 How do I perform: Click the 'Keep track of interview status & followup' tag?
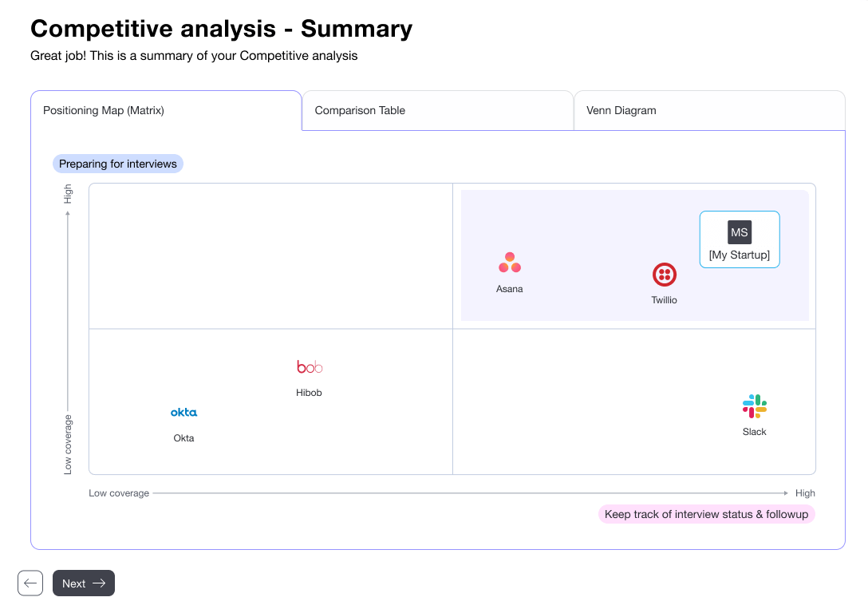coord(706,514)
